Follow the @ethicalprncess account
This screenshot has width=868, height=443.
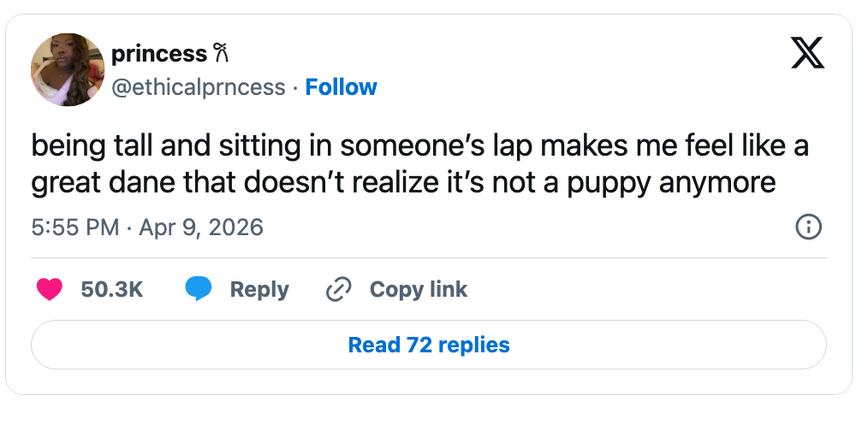pos(342,87)
